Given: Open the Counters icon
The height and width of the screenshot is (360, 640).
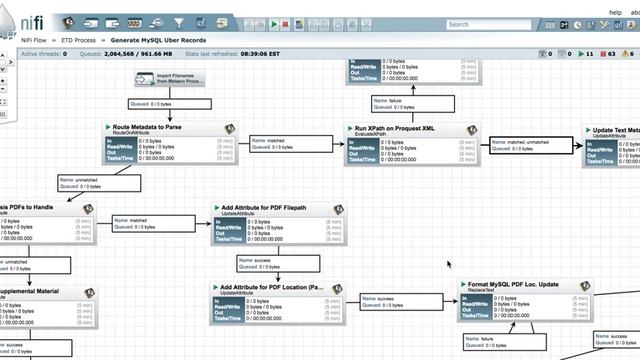Looking at the screenshot, I should point(564,25).
